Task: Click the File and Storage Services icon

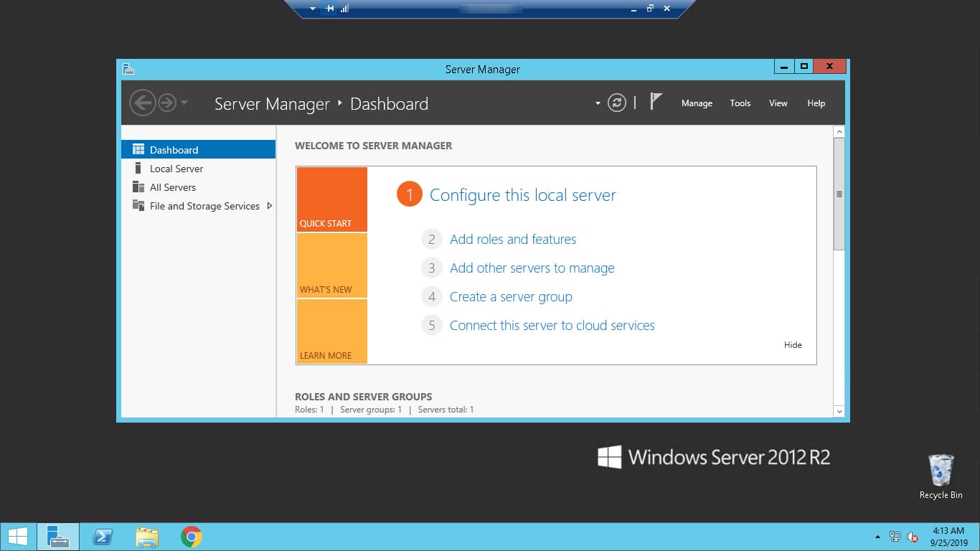Action: 138,205
